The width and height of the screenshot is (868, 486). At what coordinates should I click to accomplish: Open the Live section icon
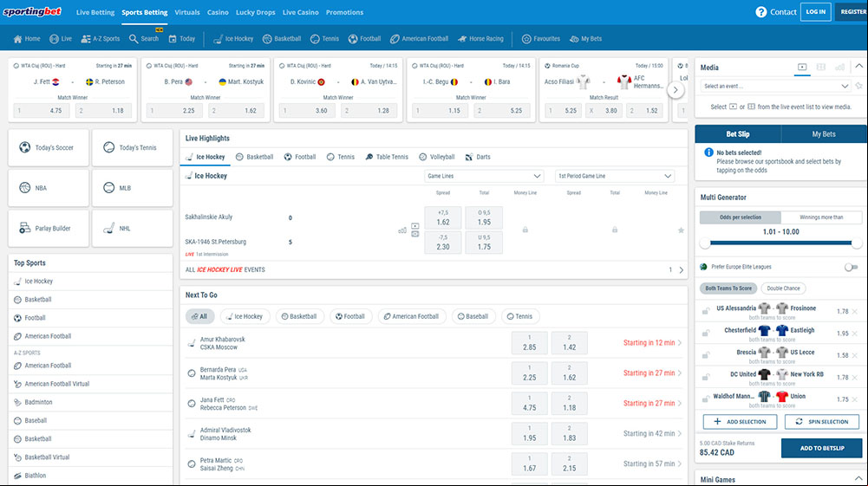pyautogui.click(x=54, y=39)
